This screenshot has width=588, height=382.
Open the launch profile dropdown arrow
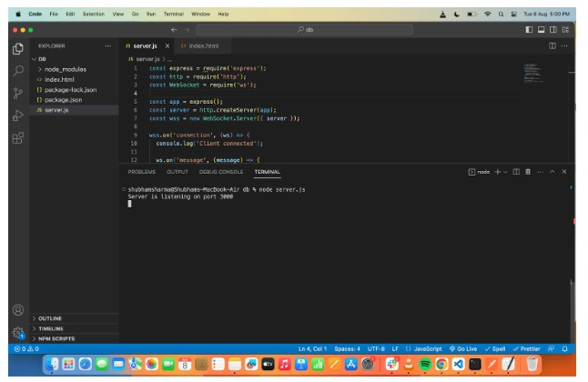[505, 172]
